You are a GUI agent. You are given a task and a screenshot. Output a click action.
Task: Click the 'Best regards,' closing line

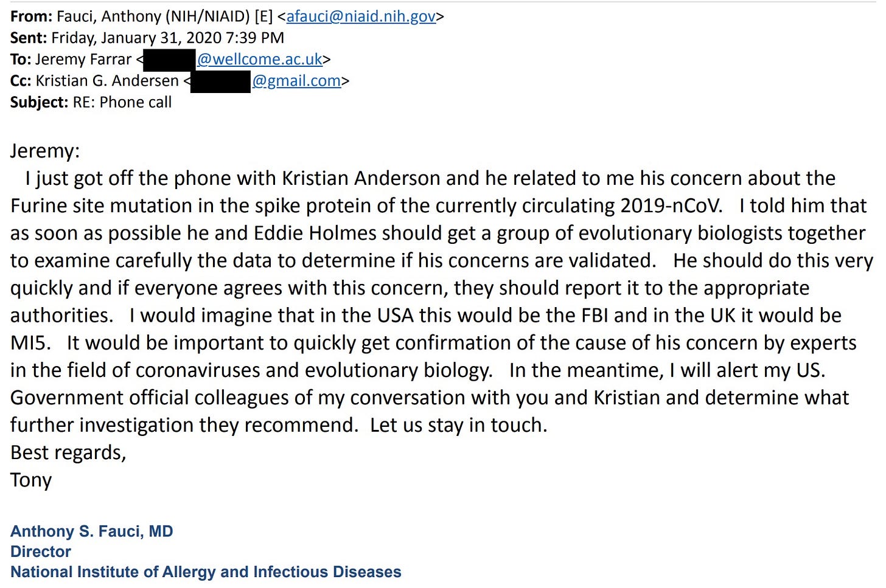[68, 452]
